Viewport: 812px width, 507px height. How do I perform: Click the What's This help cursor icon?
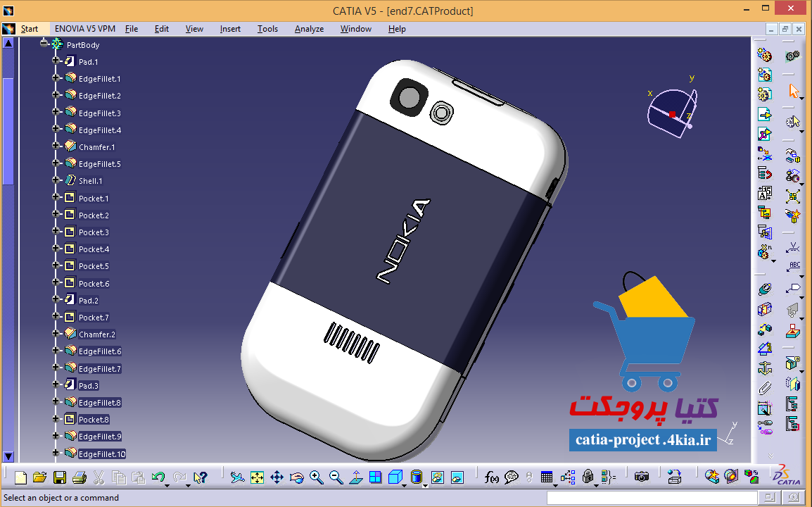pyautogui.click(x=200, y=477)
